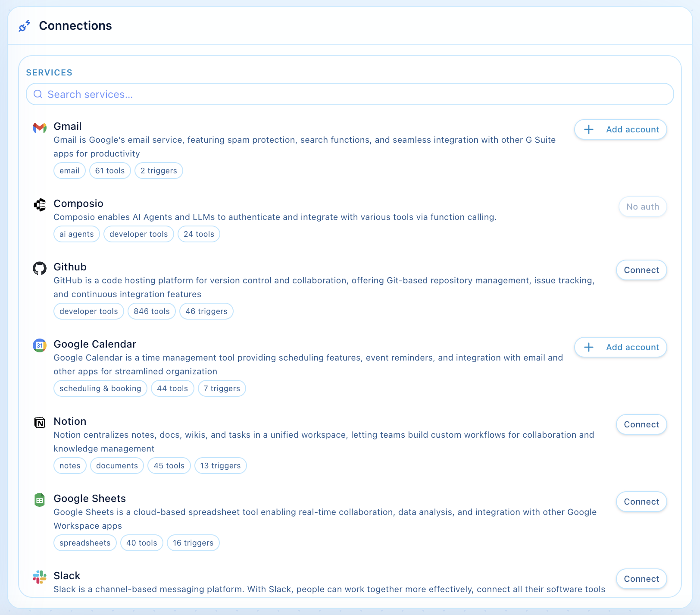Select the ai agents tag
The width and height of the screenshot is (700, 615).
[x=77, y=234]
